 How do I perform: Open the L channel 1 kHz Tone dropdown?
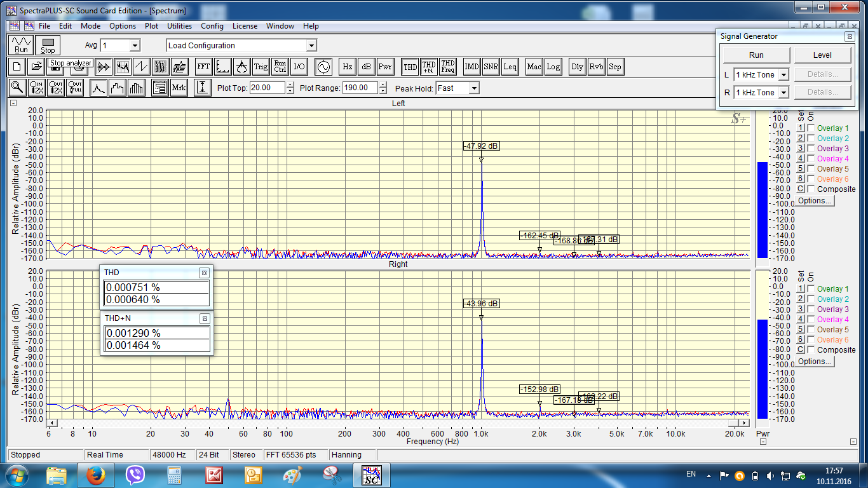(783, 75)
